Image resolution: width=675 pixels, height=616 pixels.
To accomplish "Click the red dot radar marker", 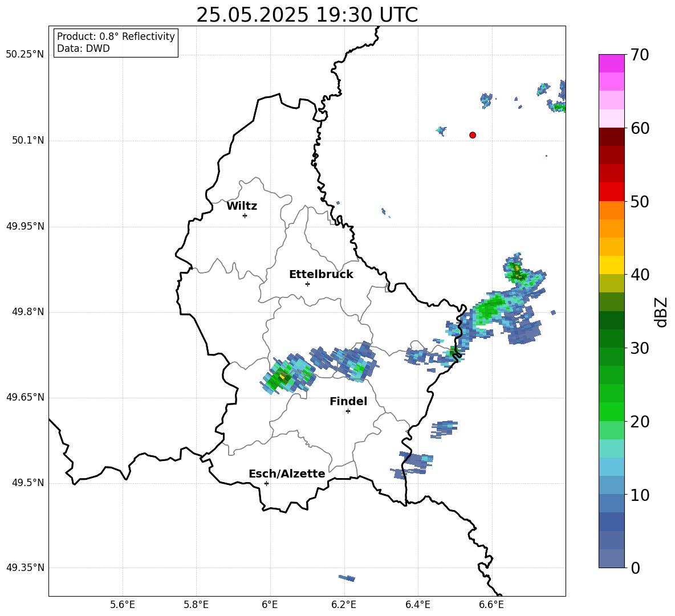I will 473,135.
